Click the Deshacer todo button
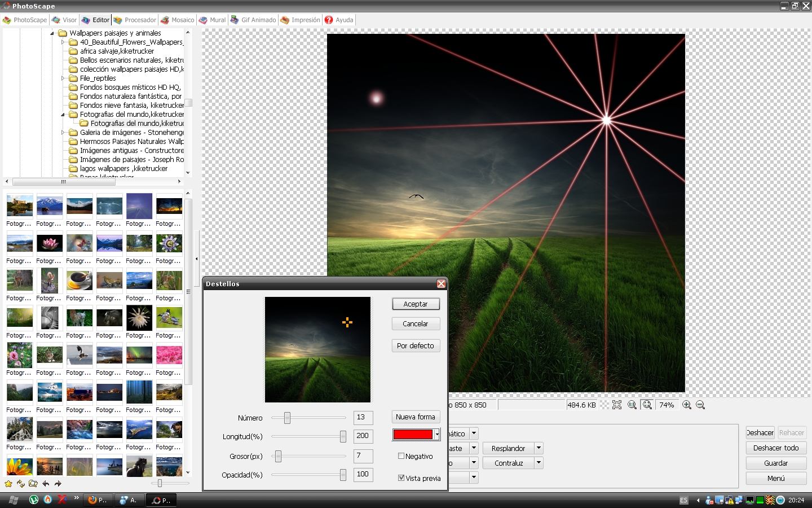Viewport: 812px width, 508px height. tap(776, 448)
